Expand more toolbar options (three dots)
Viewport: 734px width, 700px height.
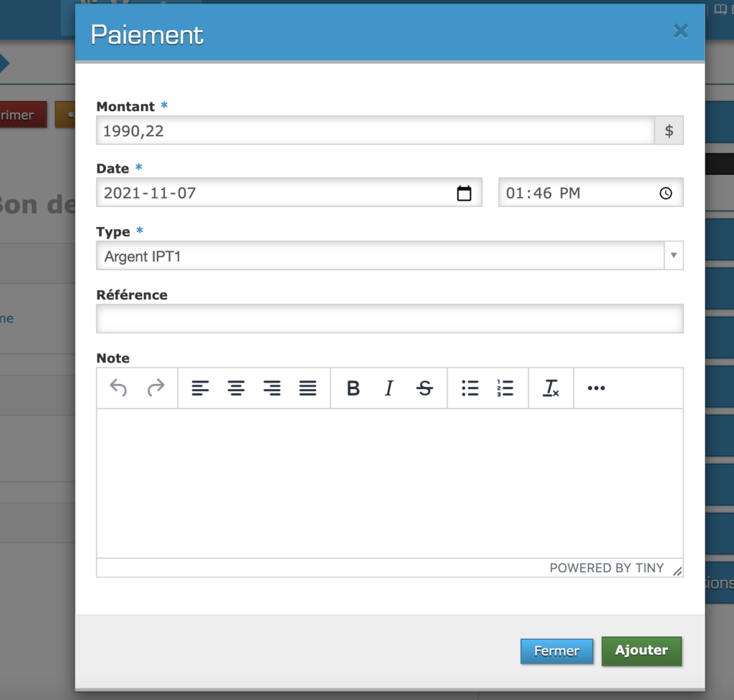click(x=596, y=388)
